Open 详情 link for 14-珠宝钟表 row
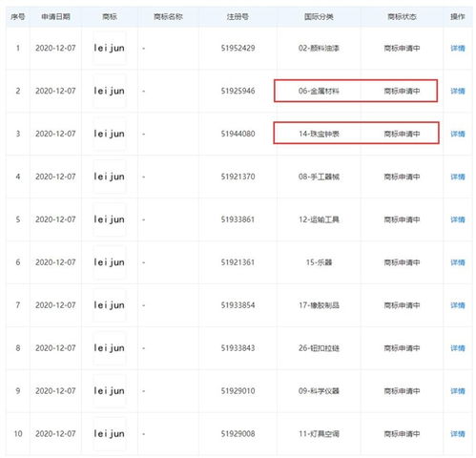 coord(458,134)
